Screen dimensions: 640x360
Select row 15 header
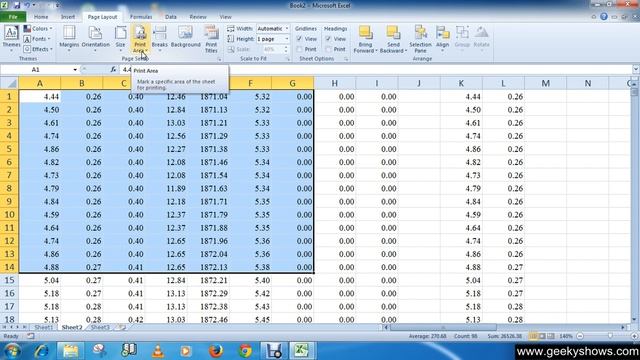coord(9,280)
